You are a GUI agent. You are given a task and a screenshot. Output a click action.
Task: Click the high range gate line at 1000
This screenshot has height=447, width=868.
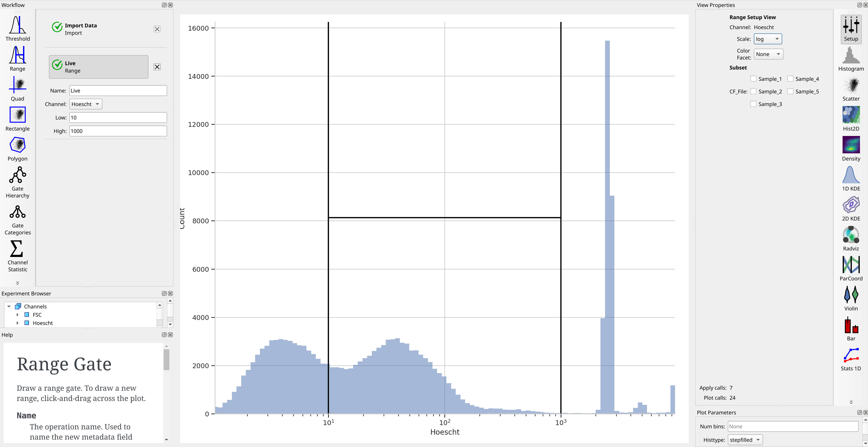561,218
